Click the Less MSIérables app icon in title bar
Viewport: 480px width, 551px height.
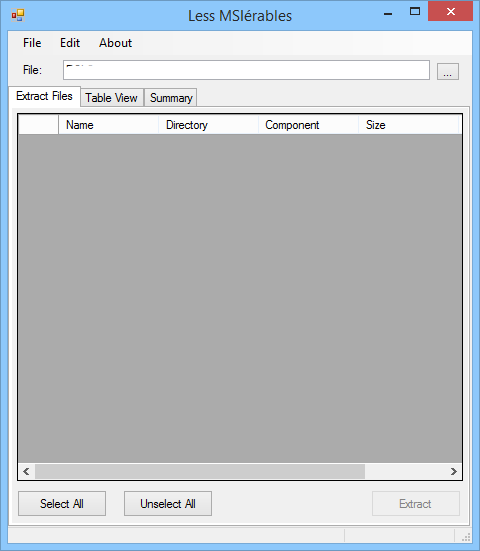pyautogui.click(x=18, y=15)
